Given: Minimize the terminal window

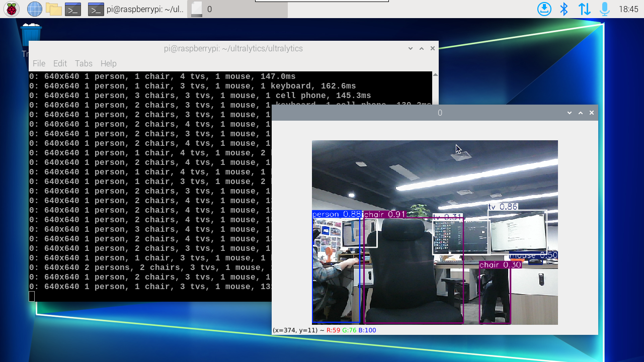Looking at the screenshot, I should tap(411, 48).
